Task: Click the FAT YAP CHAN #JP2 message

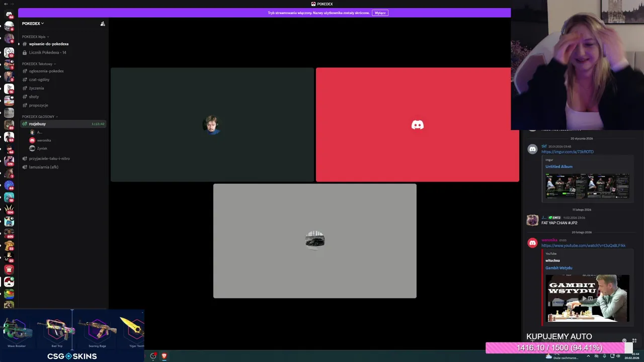Action: click(x=559, y=223)
